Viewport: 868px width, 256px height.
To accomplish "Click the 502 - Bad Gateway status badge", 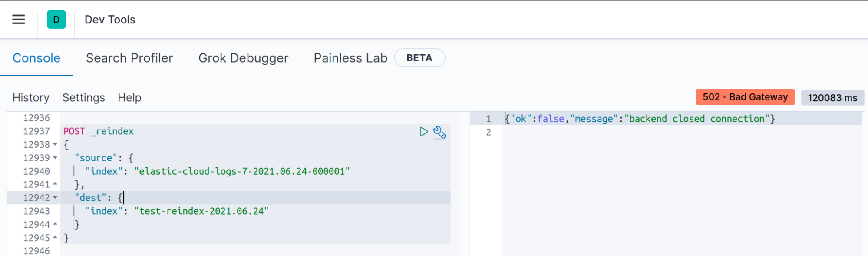I will click(745, 97).
